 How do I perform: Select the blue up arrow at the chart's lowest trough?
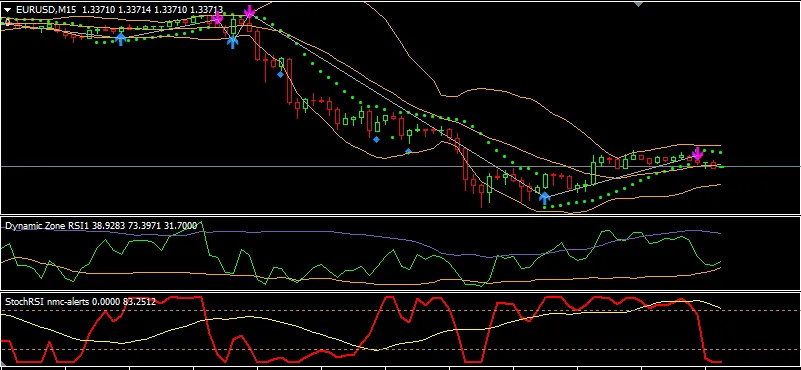[545, 198]
